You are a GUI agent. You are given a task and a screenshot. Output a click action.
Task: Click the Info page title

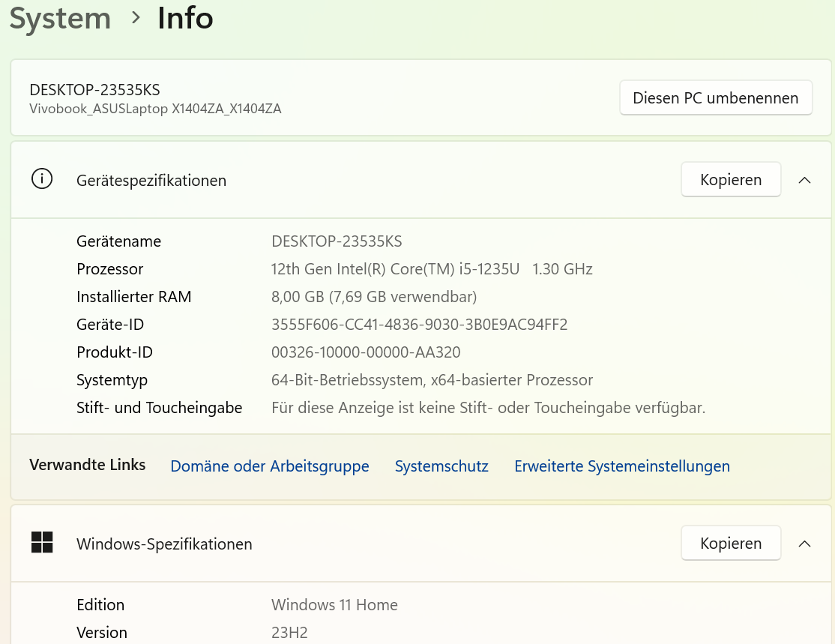(185, 18)
